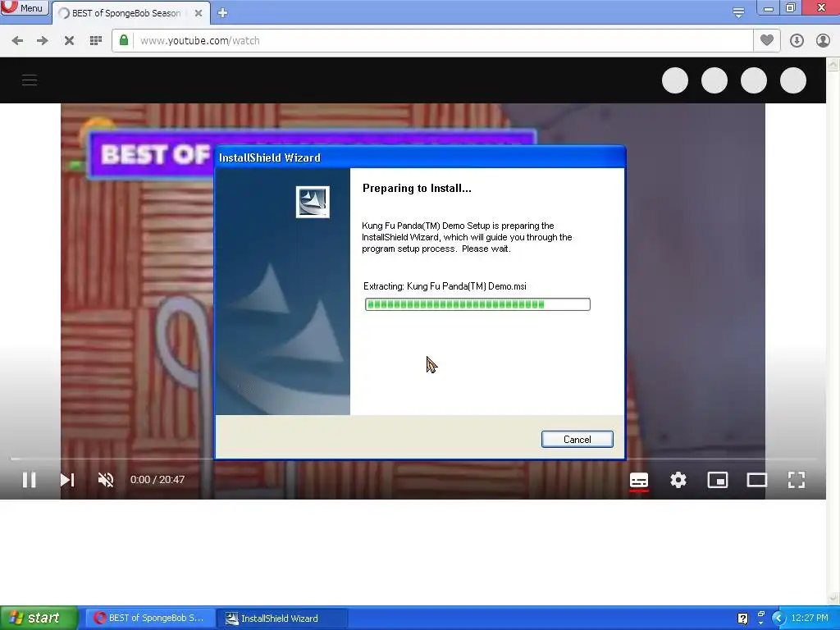Enable miniplayer mode

[717, 479]
